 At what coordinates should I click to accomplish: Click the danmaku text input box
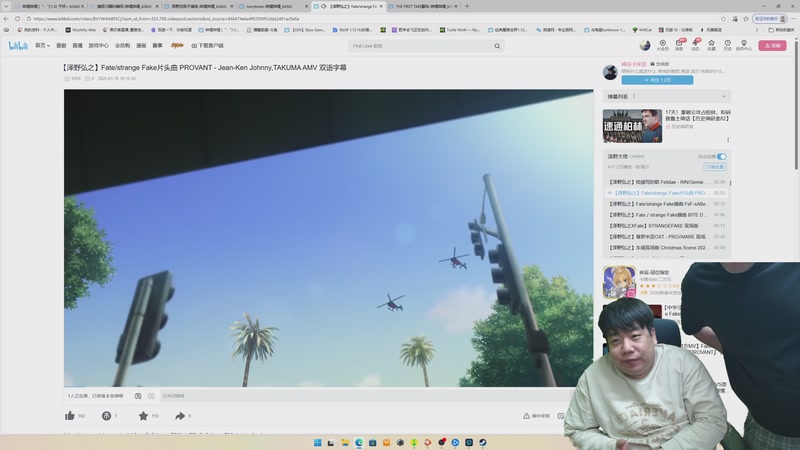365,396
